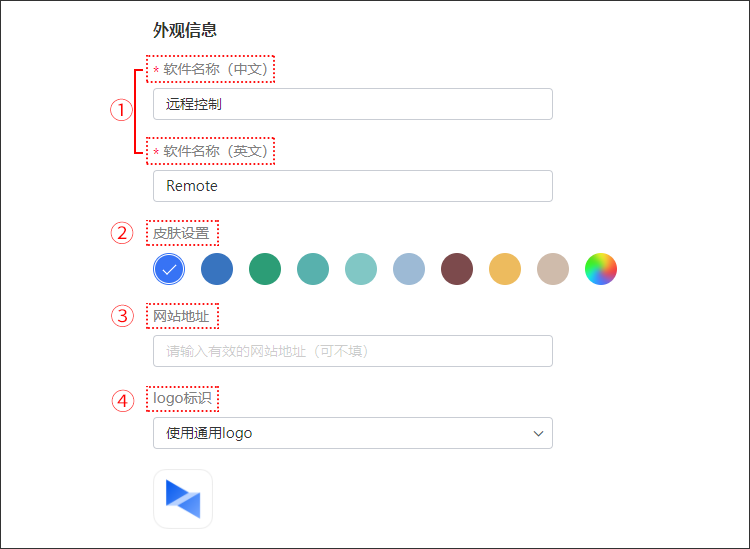Choose the medium blue skin color
750x549 pixels.
click(x=217, y=269)
